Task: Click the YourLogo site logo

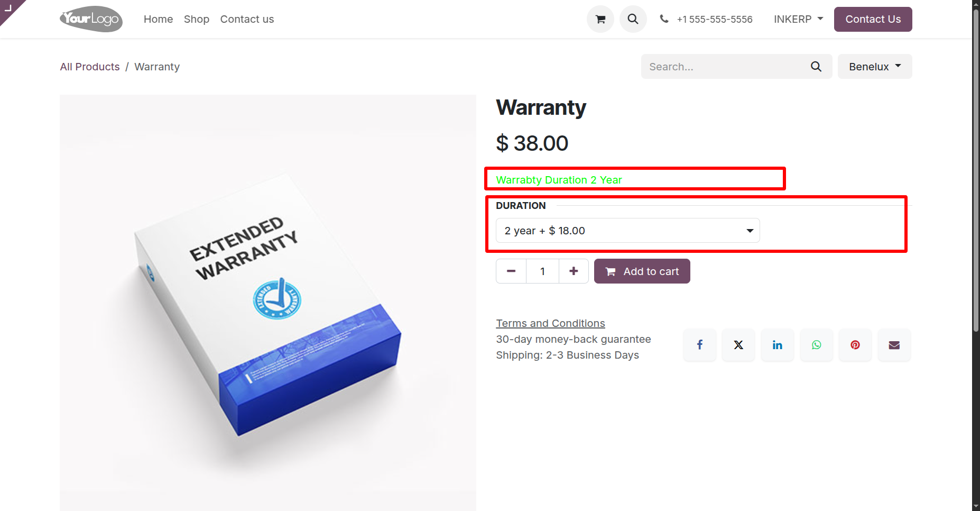Action: click(91, 19)
